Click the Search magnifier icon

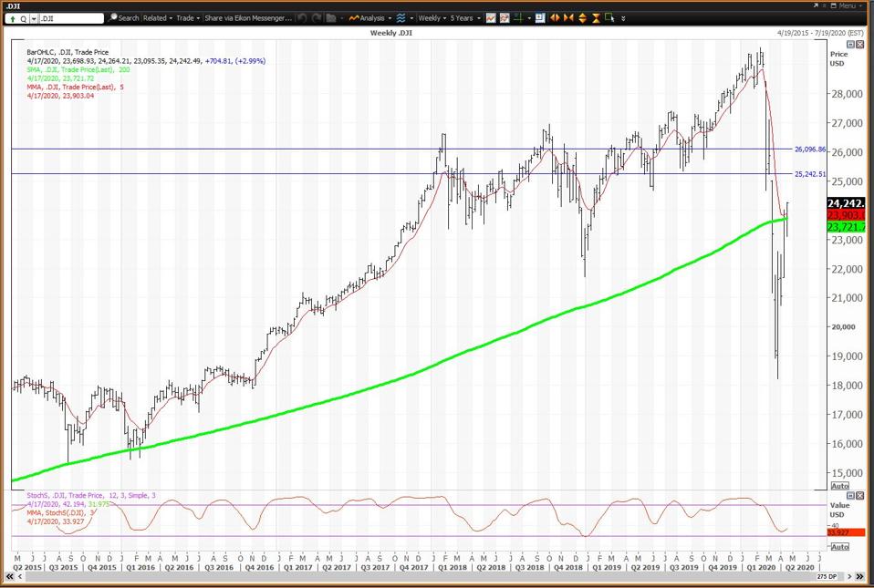[114, 18]
